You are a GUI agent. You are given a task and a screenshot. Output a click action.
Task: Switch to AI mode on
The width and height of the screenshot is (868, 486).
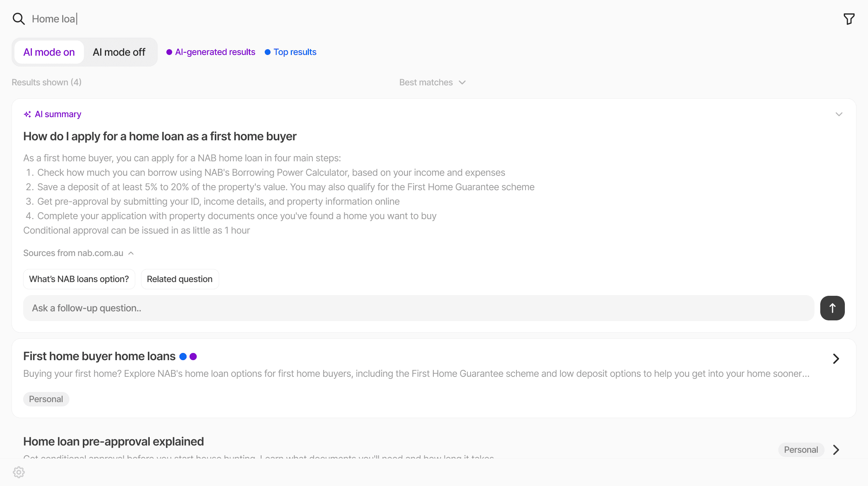49,52
